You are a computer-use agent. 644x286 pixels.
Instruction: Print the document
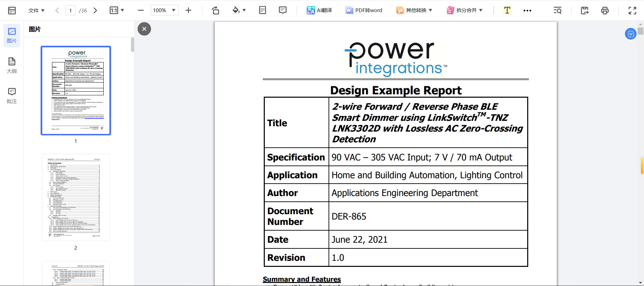click(605, 10)
